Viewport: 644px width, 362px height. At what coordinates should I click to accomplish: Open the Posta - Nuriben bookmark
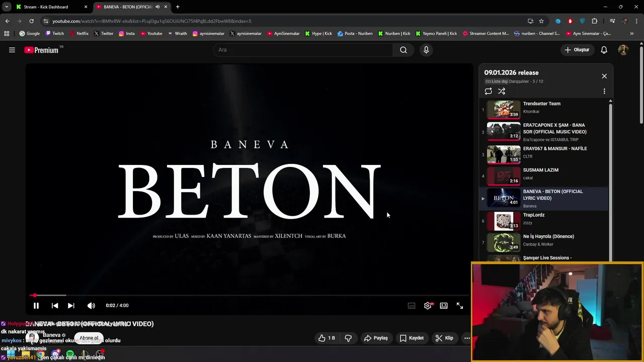355,34
